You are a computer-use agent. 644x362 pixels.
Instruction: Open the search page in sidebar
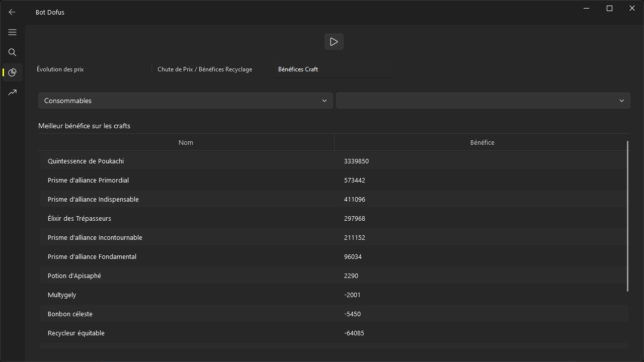point(13,52)
